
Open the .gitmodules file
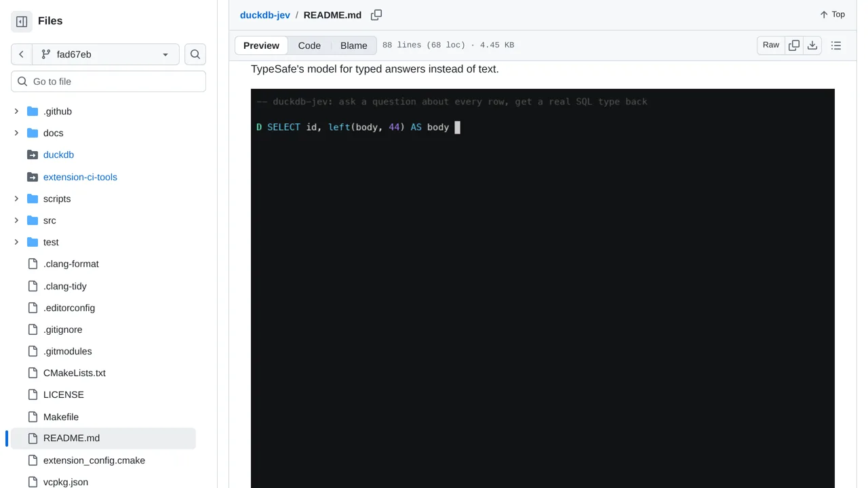click(x=68, y=351)
